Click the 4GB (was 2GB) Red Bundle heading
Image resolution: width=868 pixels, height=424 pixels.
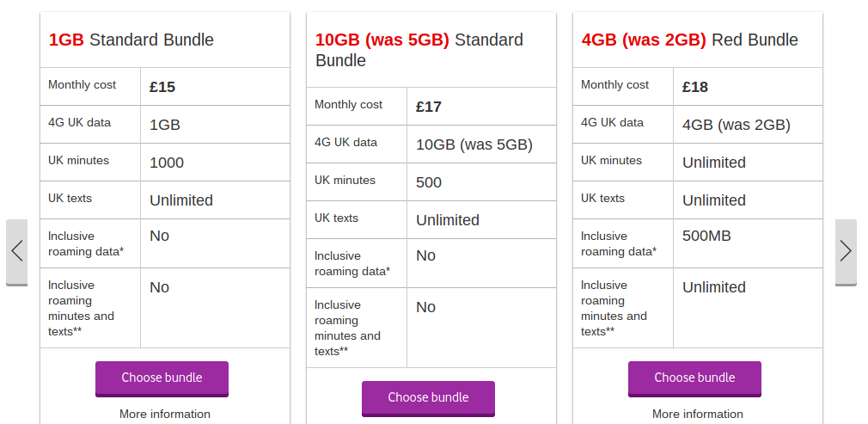pos(690,40)
